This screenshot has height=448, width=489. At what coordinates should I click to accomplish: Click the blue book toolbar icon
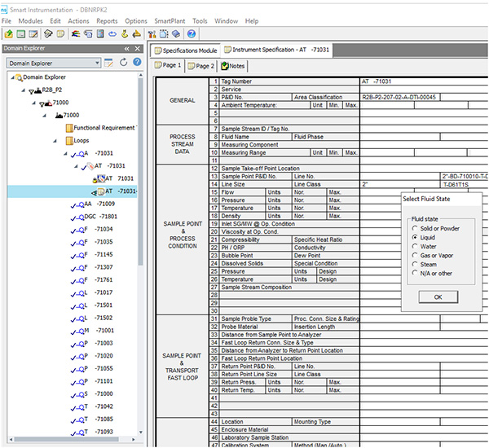click(x=176, y=33)
